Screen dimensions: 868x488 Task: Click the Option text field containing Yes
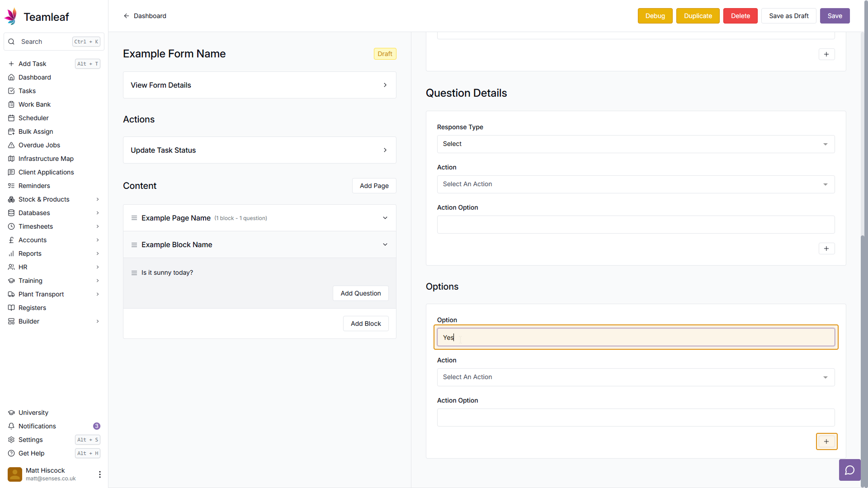(635, 338)
